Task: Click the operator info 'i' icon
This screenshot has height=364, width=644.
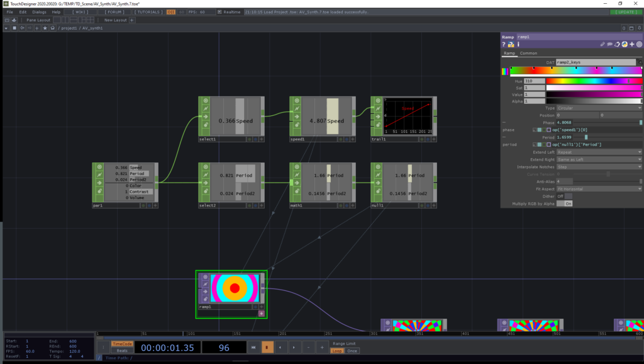Action: click(518, 45)
